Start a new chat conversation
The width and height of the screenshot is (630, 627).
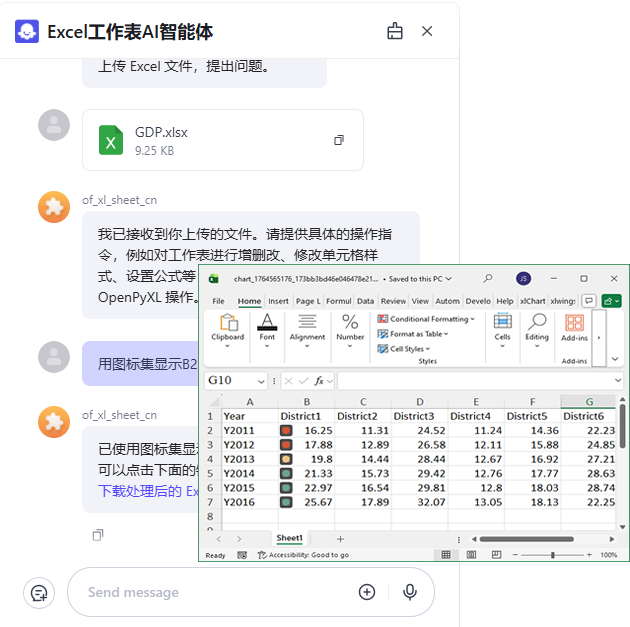click(x=39, y=592)
